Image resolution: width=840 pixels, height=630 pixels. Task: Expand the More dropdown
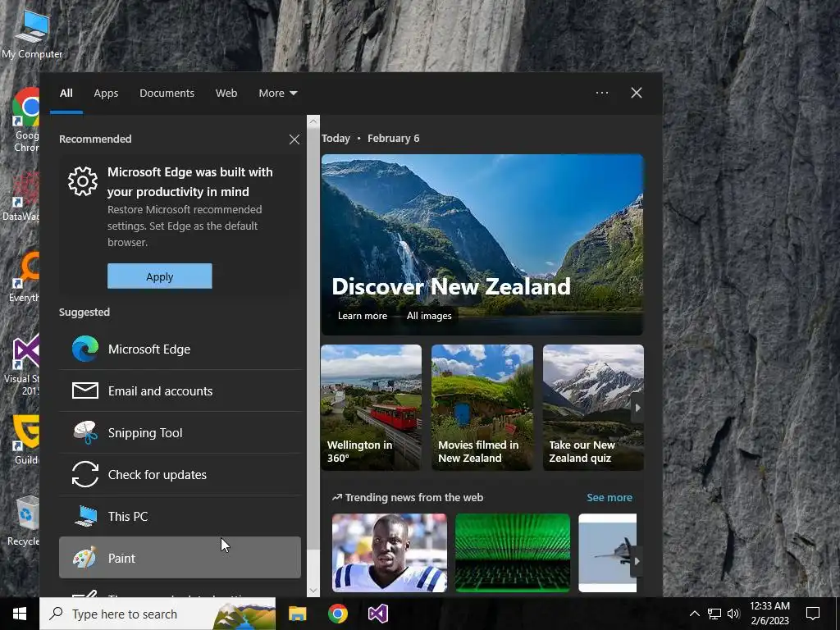(277, 94)
